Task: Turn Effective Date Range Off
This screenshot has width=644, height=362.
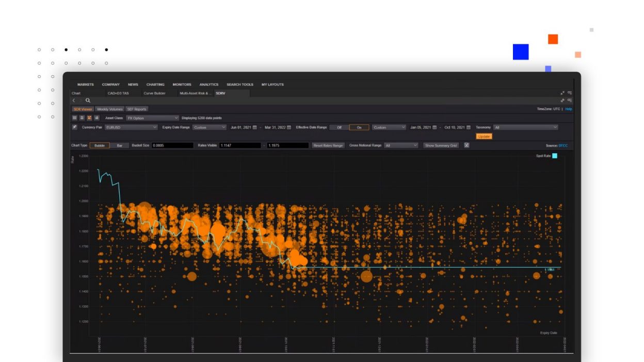Action: (339, 128)
